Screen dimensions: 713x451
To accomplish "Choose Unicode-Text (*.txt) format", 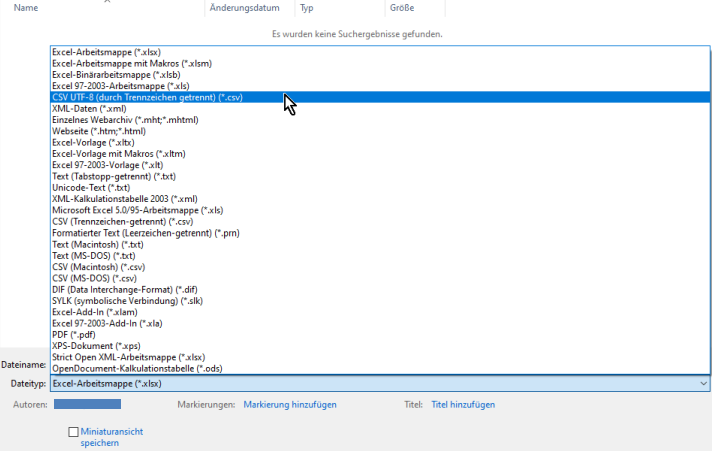I will pos(91,187).
